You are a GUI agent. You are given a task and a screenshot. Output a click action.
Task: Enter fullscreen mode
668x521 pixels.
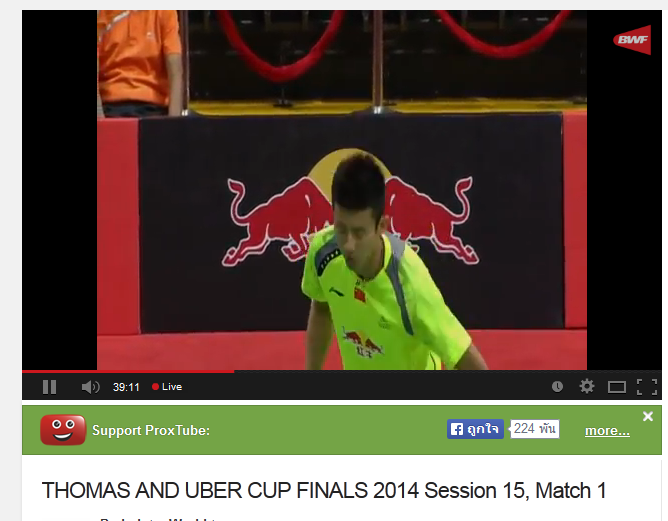click(x=647, y=387)
